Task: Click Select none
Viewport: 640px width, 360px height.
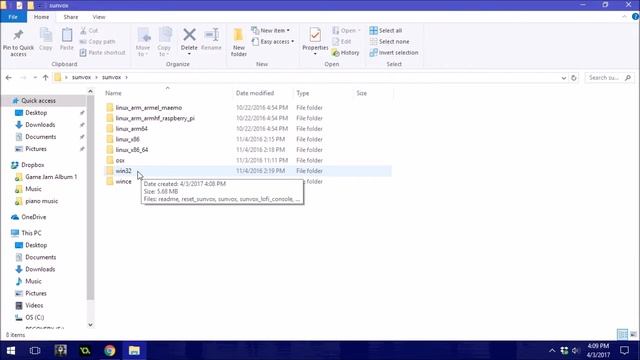Action: tap(389, 42)
